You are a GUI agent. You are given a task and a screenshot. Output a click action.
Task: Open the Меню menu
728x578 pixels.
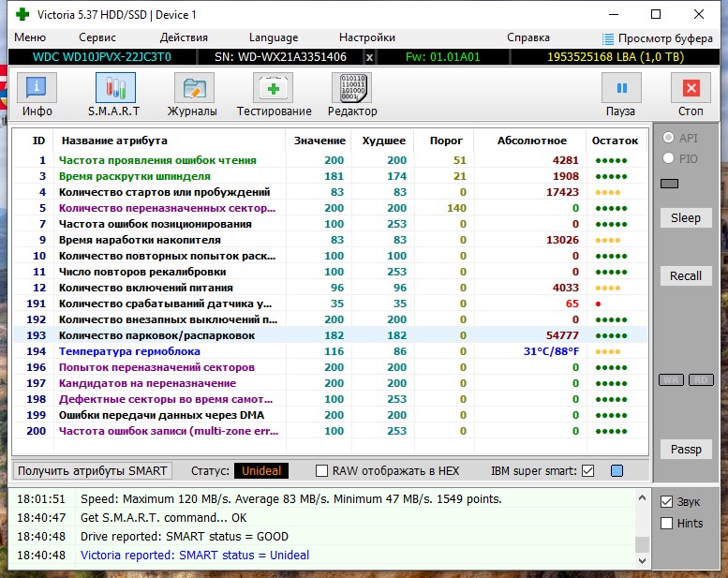(x=30, y=37)
